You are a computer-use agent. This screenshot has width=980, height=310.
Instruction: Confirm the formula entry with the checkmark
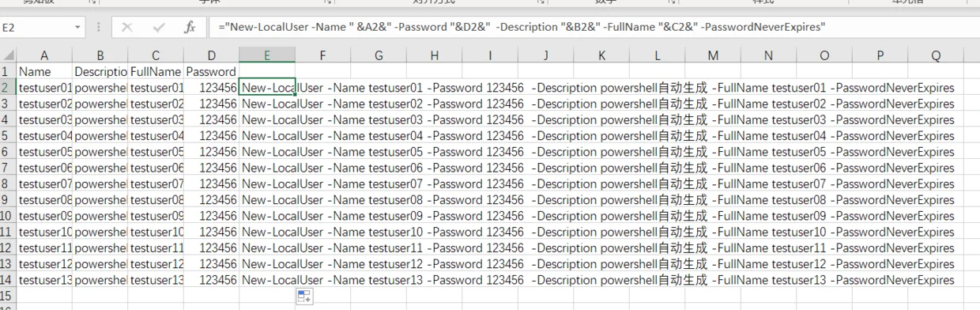158,28
